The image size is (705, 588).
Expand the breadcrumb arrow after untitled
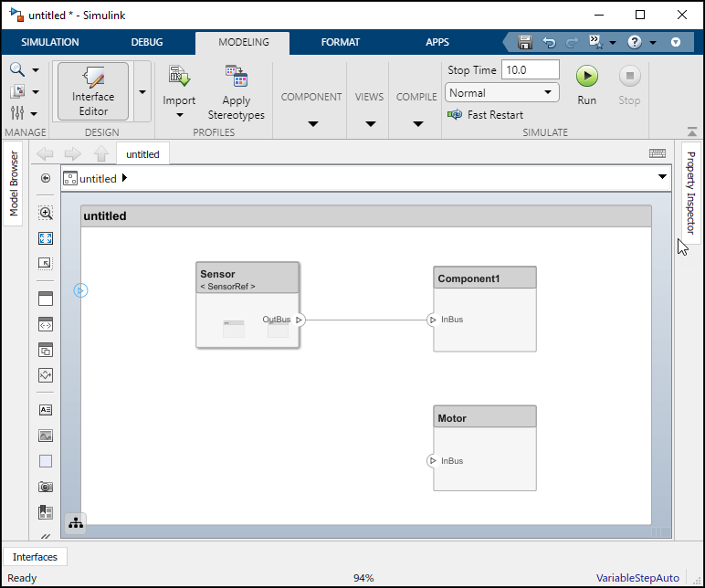tap(124, 178)
